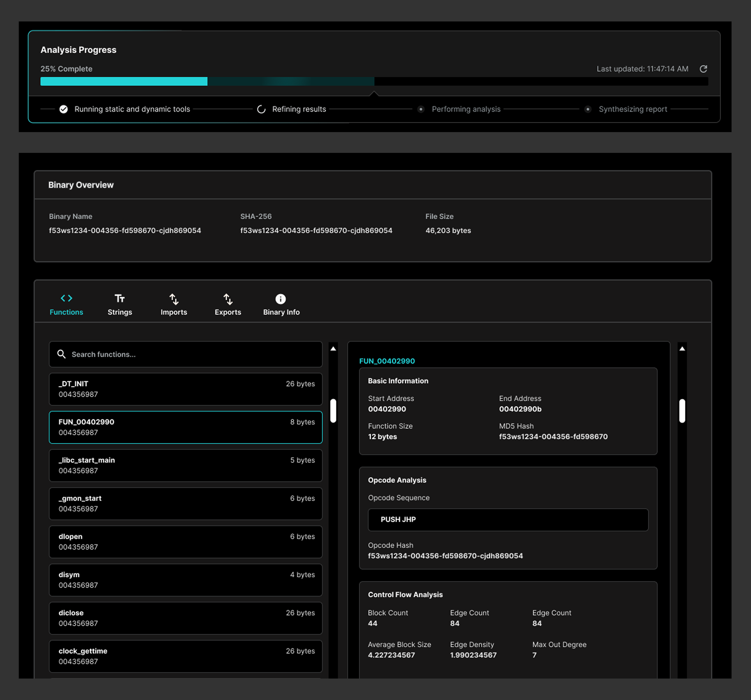Click the code brackets icon above Functions
The image size is (751, 700).
pyautogui.click(x=66, y=298)
